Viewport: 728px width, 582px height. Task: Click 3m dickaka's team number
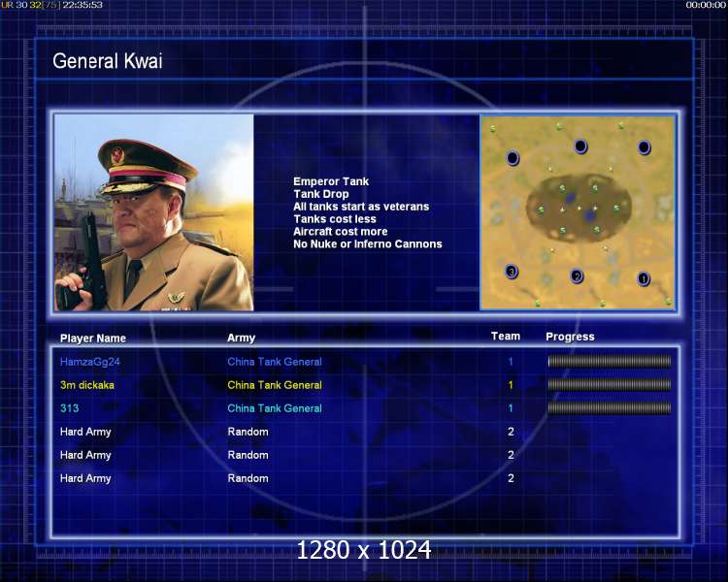pos(511,385)
